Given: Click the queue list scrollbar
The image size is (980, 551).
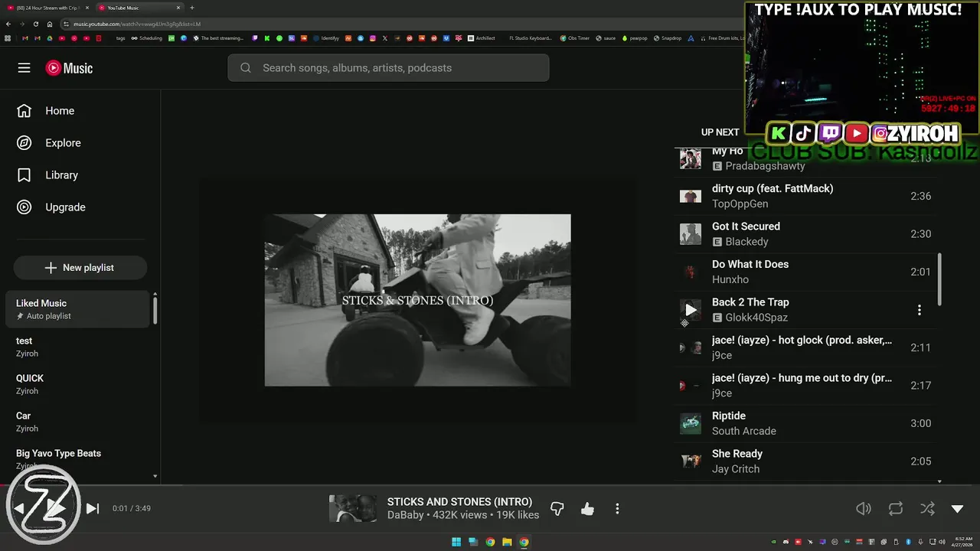Looking at the screenshot, I should 939,279.
